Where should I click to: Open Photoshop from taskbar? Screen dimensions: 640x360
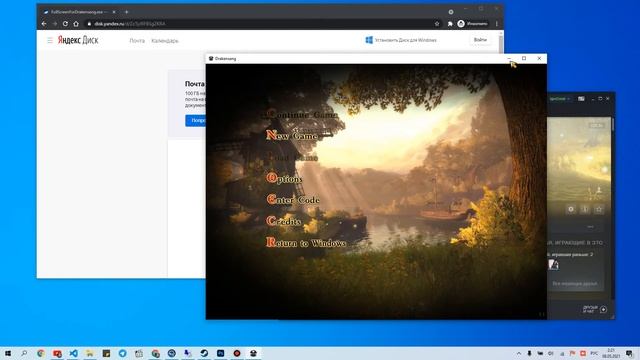[x=220, y=353]
